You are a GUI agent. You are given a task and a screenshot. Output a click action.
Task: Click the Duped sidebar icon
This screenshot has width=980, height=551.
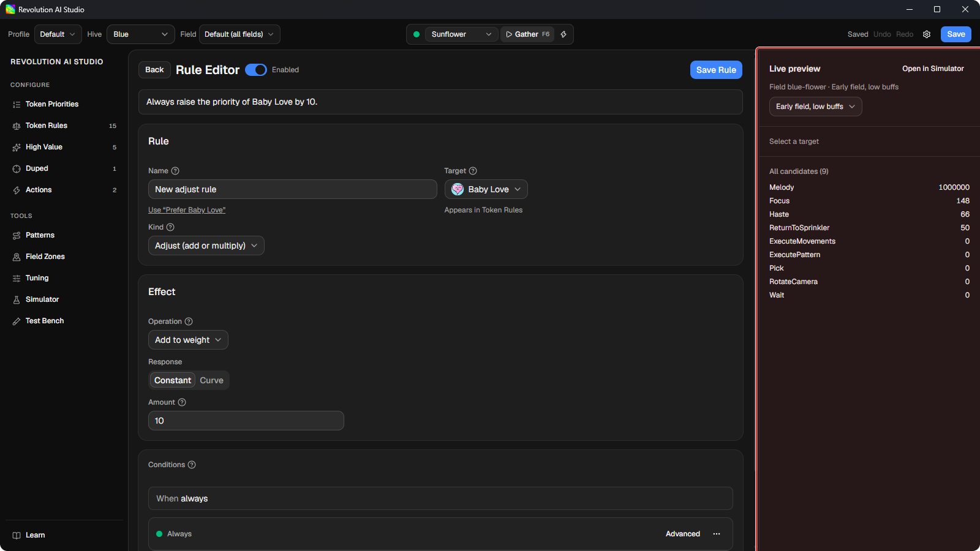[x=17, y=169]
